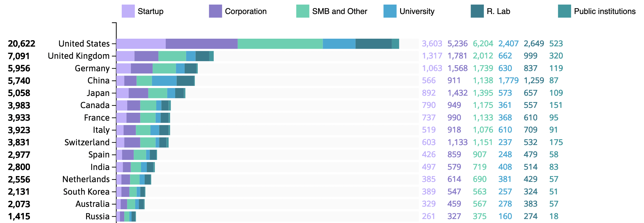
Task: Click the R. Lab legend swatch
Action: pos(477,11)
